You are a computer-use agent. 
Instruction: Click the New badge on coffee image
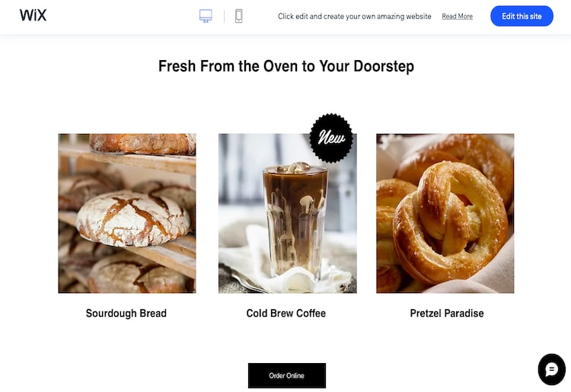click(x=331, y=138)
